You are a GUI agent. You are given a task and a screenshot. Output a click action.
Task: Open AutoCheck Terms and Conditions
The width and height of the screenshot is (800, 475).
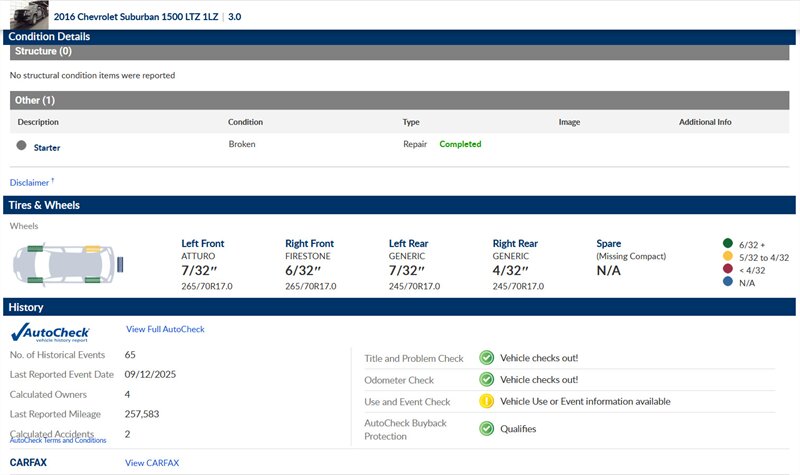coord(58,440)
